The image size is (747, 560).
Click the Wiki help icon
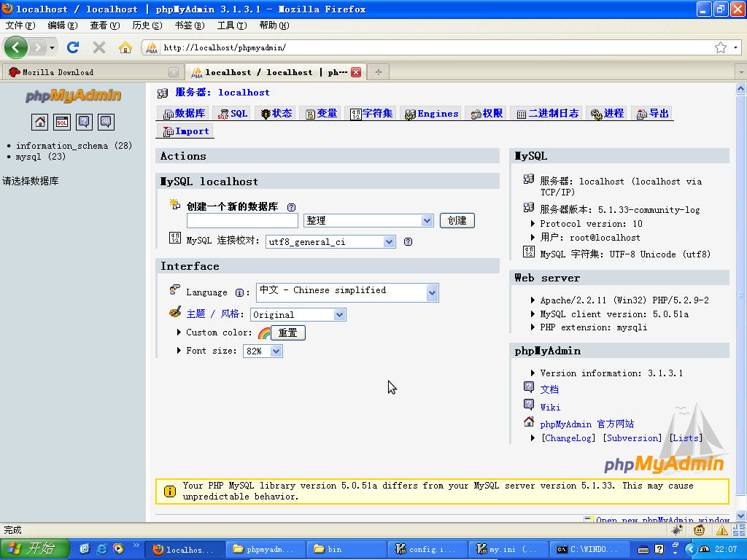click(x=529, y=405)
